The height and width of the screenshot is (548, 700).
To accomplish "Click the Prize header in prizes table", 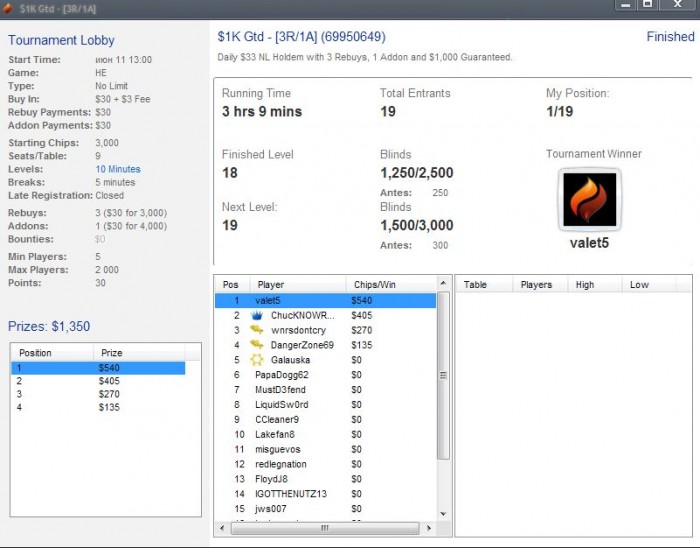I will click(x=139, y=353).
